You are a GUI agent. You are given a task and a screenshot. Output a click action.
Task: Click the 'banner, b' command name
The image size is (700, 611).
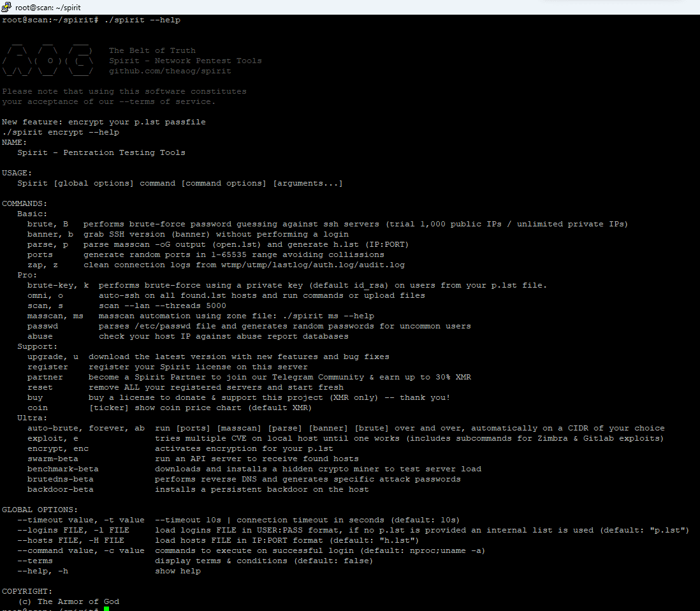50,234
